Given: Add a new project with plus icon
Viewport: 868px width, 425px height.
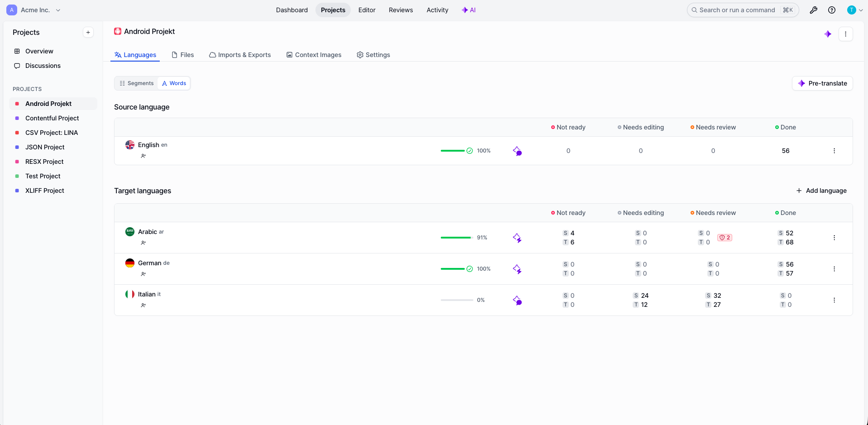Looking at the screenshot, I should (x=88, y=32).
